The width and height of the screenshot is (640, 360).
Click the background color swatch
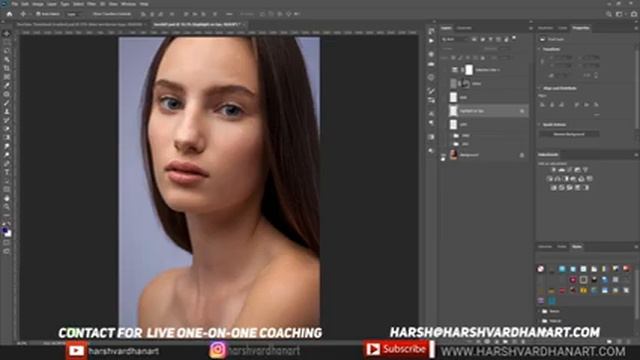(x=8, y=234)
